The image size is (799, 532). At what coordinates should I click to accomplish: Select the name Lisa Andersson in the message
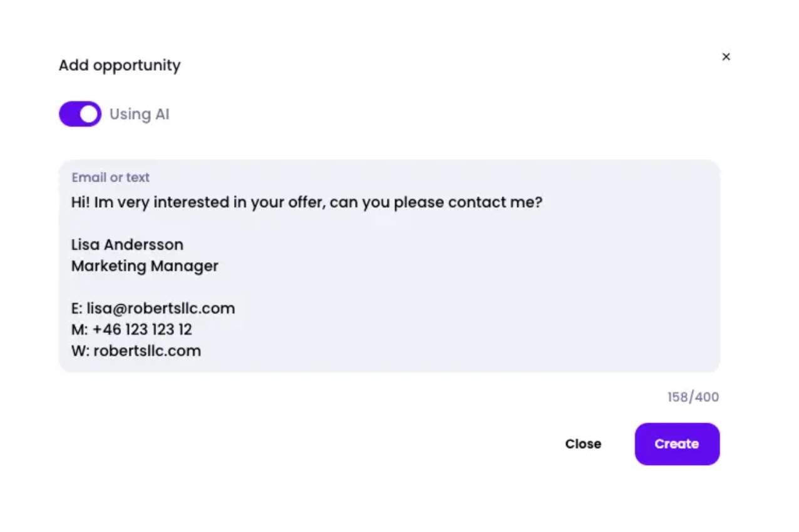[x=127, y=244]
